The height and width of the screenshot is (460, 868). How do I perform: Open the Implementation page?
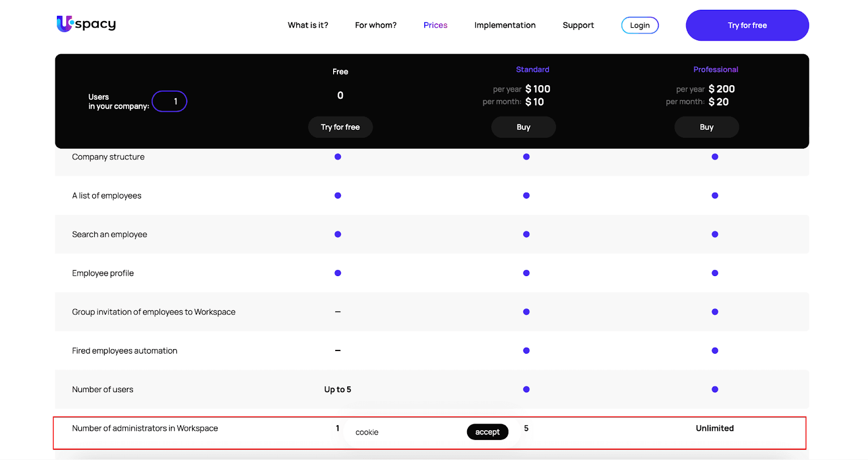505,25
